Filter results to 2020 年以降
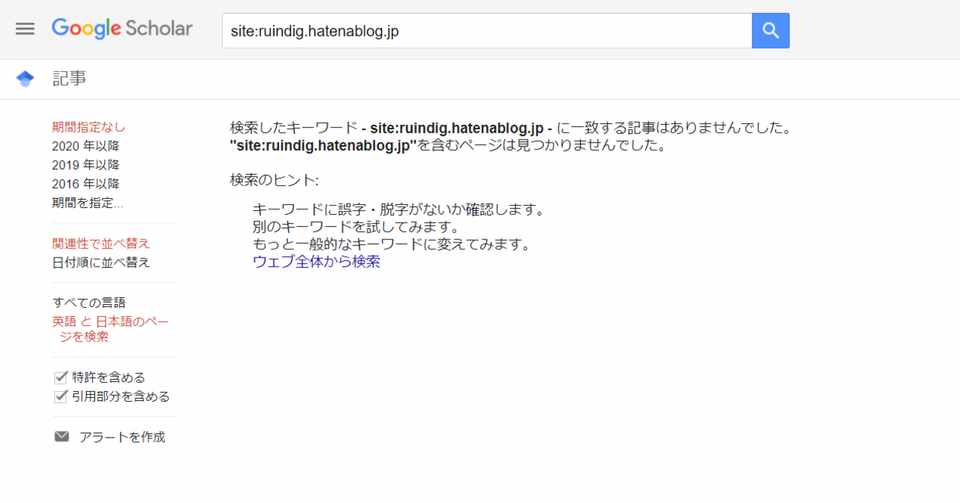This screenshot has width=960, height=503. [x=86, y=146]
